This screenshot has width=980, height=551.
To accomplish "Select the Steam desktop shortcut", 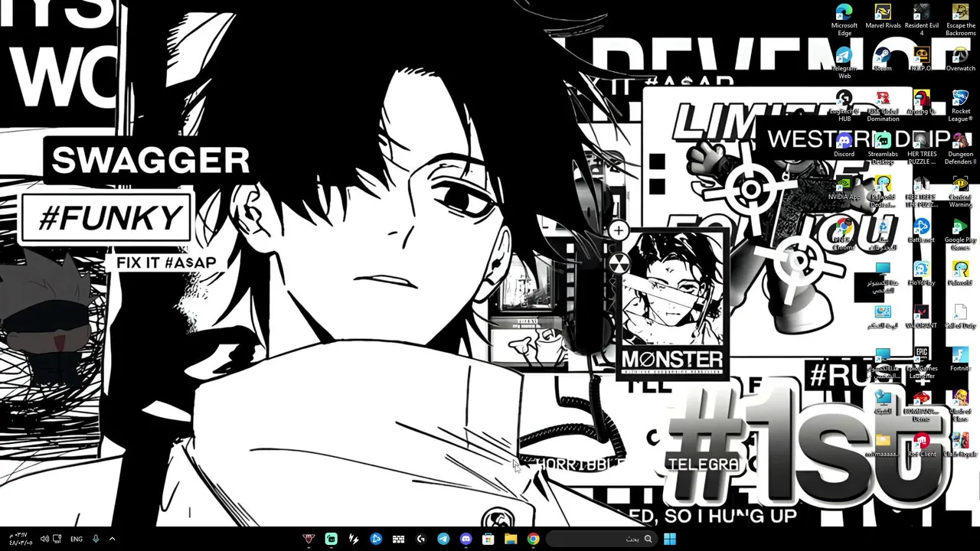I will coord(883,59).
